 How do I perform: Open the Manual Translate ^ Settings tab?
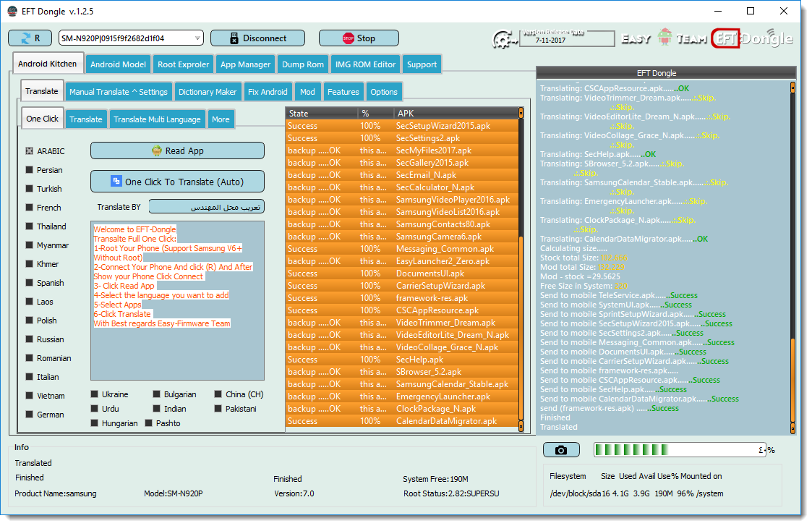click(x=119, y=92)
